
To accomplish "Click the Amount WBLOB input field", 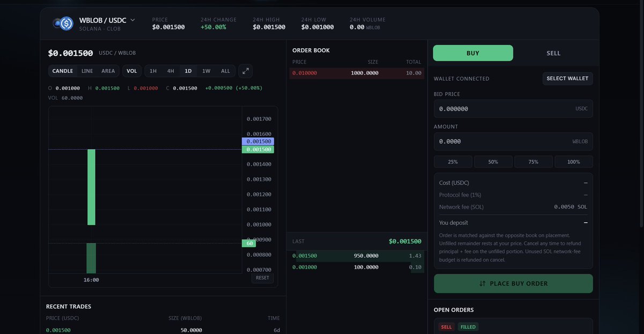I will 513,142.
